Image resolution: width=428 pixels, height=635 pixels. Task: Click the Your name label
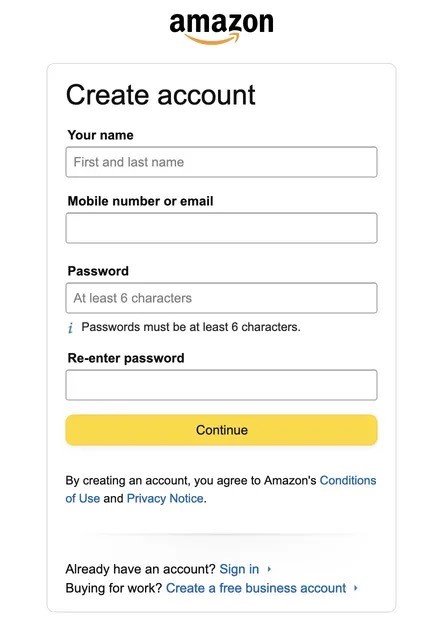(x=100, y=135)
